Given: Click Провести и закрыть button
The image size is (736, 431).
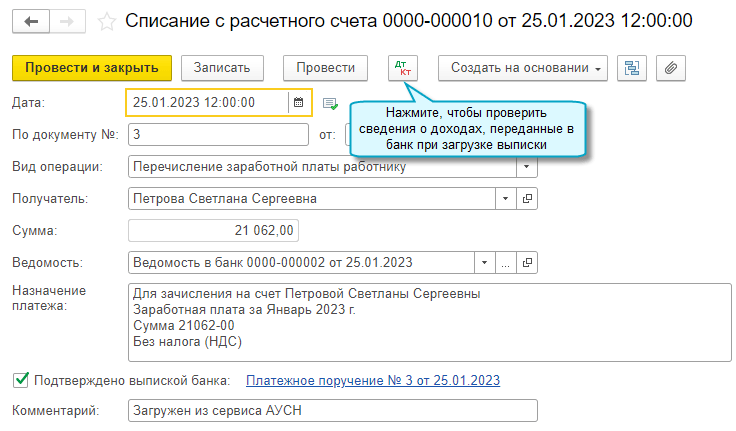Looking at the screenshot, I should coord(92,68).
